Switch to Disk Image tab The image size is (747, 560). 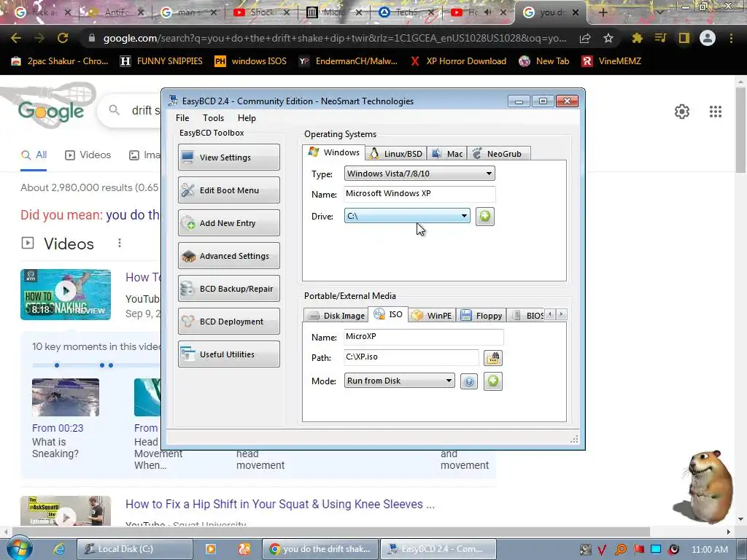pos(336,315)
